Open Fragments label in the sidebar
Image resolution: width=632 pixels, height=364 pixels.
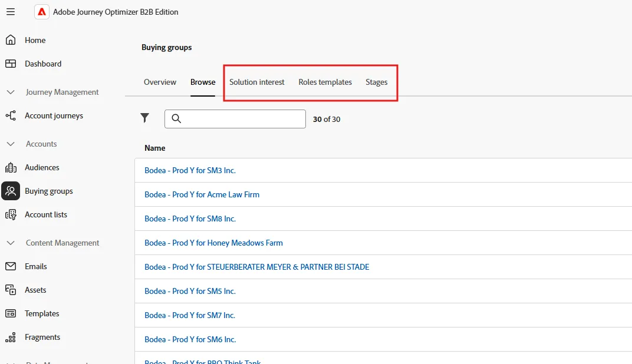[42, 337]
